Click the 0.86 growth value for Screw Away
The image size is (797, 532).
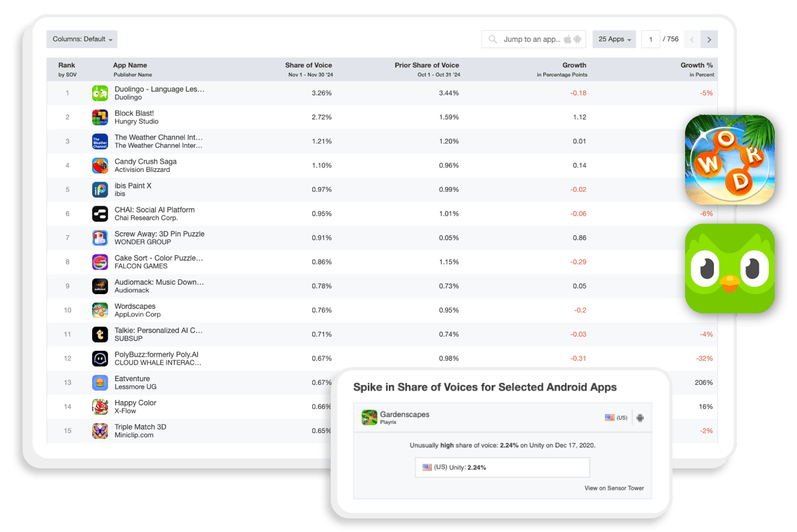click(x=579, y=238)
